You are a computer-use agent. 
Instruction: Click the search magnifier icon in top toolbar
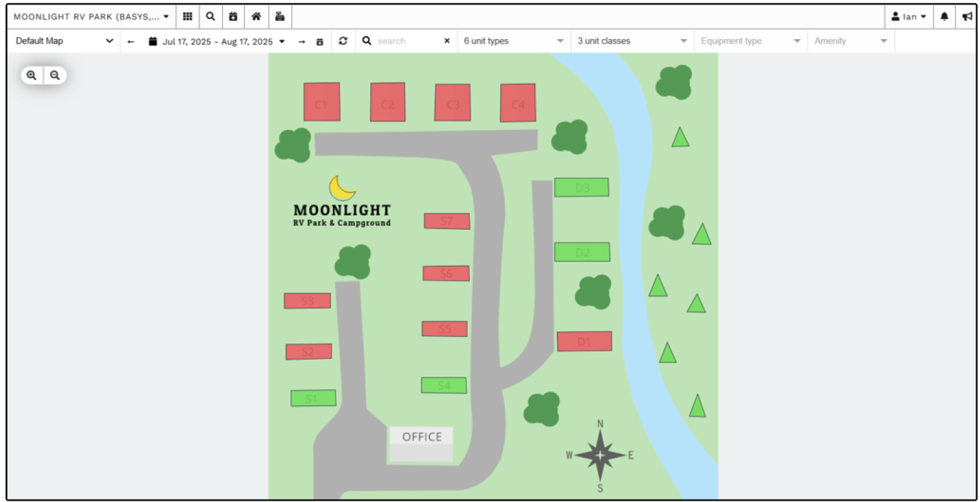210,16
